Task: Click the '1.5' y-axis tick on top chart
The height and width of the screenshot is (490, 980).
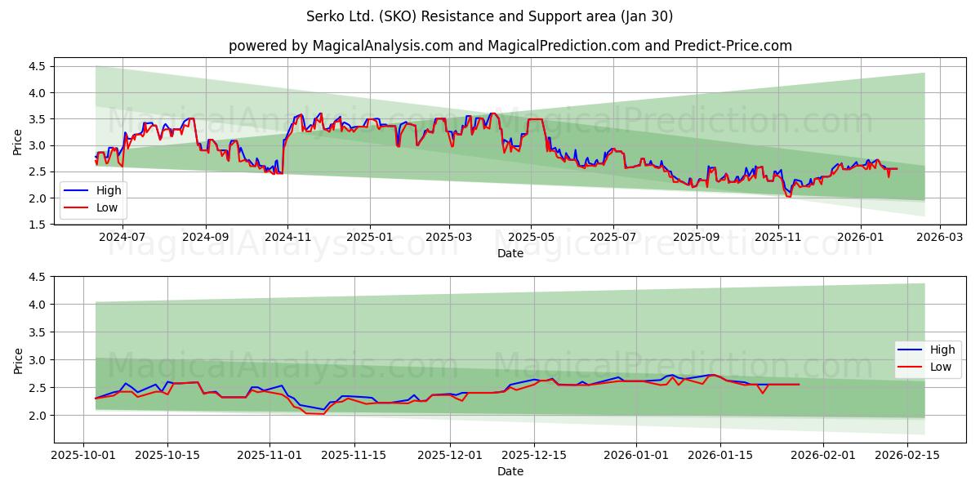Action: point(39,225)
